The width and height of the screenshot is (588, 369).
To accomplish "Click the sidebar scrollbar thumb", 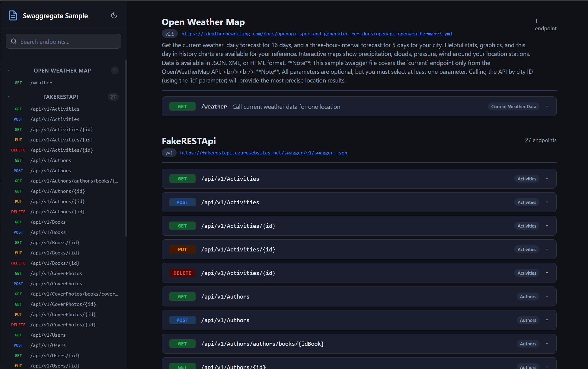I will [126, 148].
